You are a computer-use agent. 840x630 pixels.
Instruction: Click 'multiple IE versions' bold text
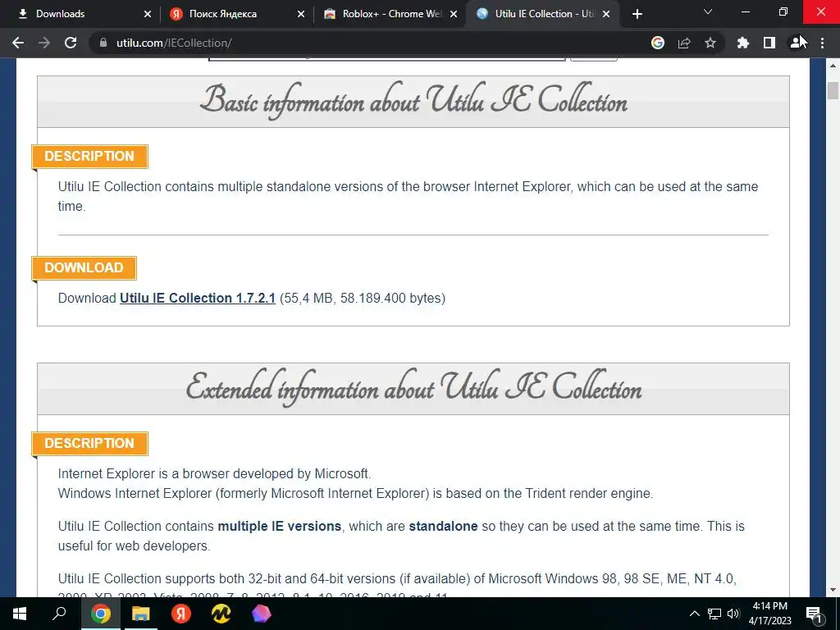[279, 526]
